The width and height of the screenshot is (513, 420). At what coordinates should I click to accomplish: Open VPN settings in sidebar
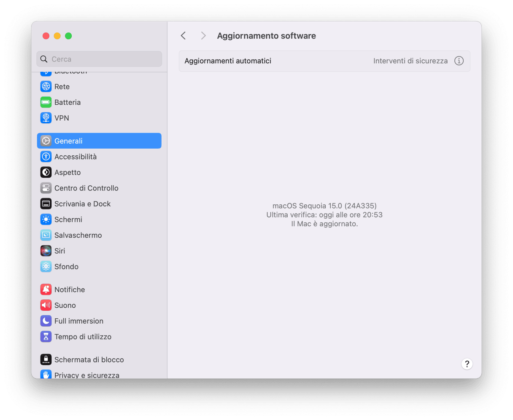coord(62,118)
